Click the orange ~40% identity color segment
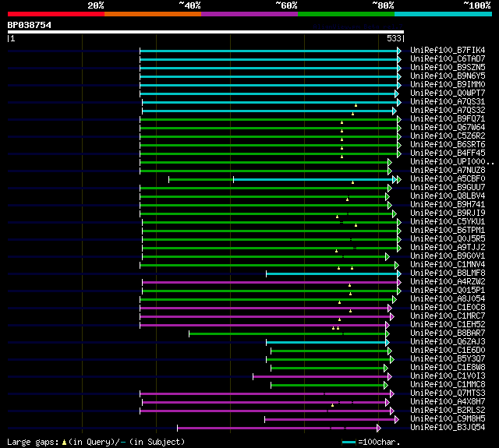The width and height of the screenshot is (499, 448). (x=153, y=14)
